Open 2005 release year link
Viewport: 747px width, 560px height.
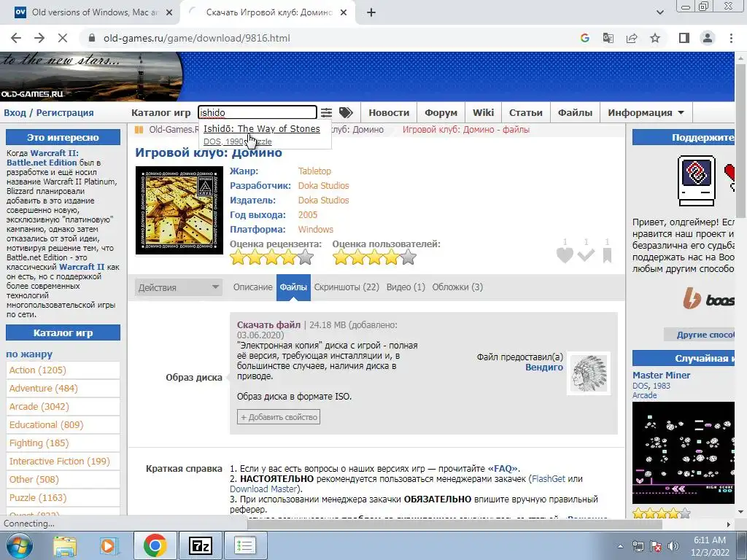(x=308, y=215)
